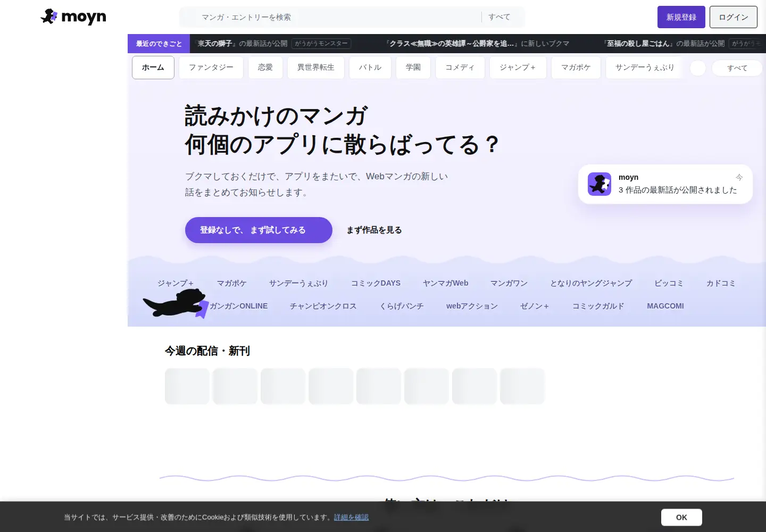The height and width of the screenshot is (532, 766).
Task: Click the 新規登録 sign-up button
Action: coord(681,17)
